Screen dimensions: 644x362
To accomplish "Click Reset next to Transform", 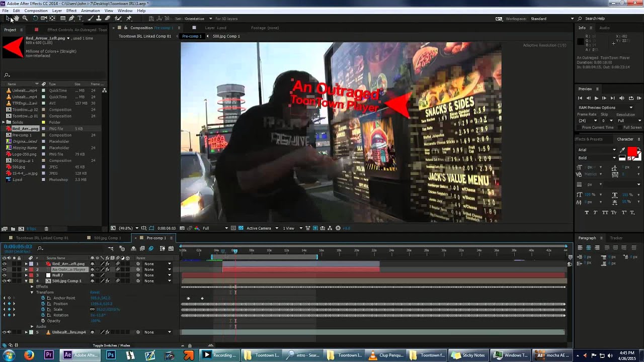I will [x=95, y=292].
